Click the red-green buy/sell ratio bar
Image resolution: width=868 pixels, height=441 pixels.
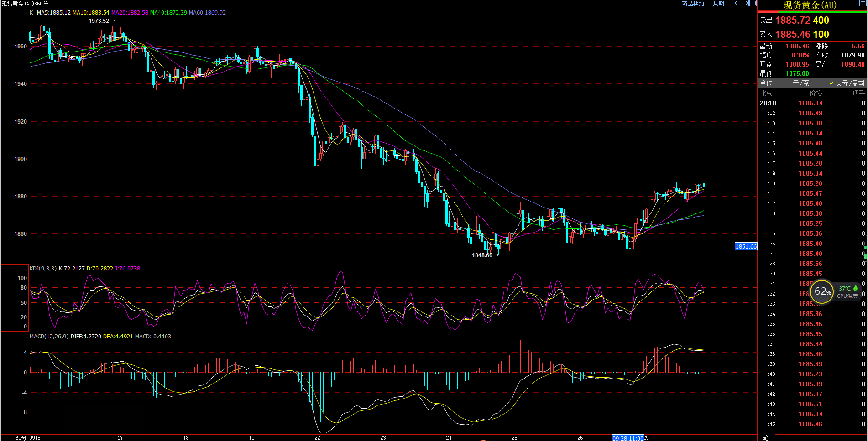click(x=812, y=12)
